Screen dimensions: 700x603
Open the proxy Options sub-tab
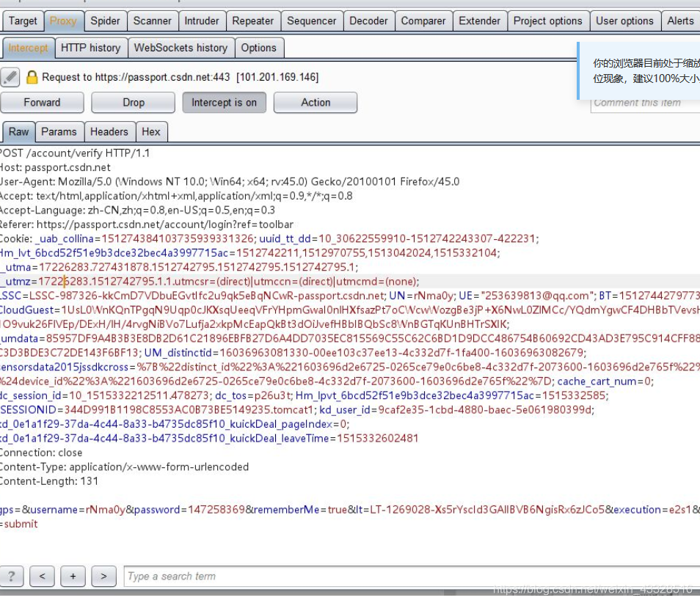[x=258, y=48]
